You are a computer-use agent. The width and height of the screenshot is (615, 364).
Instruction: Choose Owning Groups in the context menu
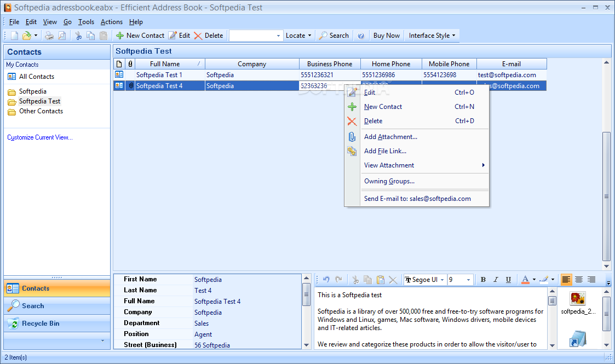pos(417,181)
